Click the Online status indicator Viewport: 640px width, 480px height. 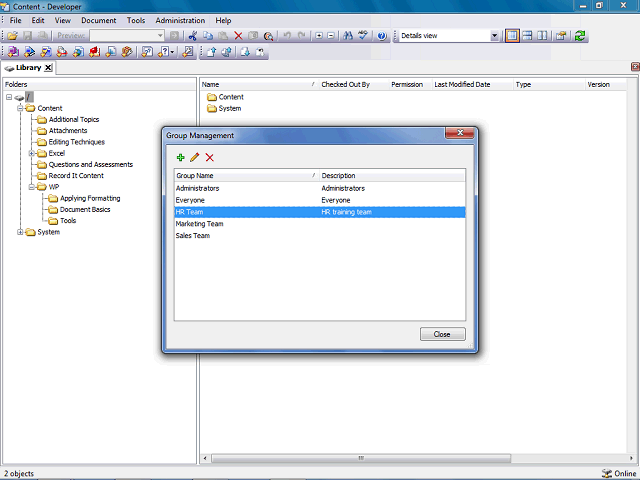click(x=619, y=473)
